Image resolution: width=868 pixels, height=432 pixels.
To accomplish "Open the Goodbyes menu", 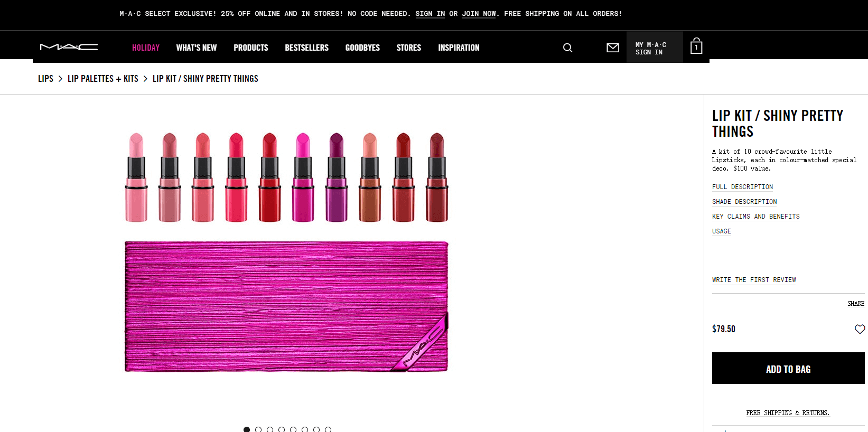I will (x=362, y=48).
